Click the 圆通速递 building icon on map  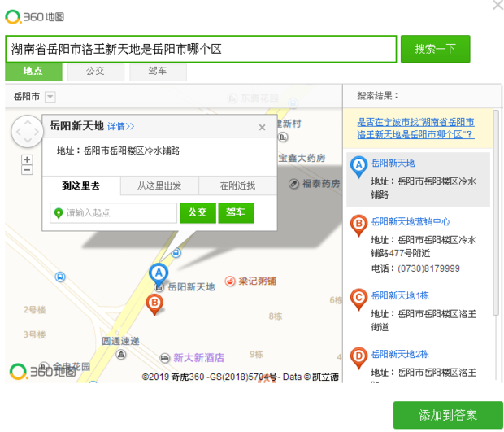click(x=121, y=355)
